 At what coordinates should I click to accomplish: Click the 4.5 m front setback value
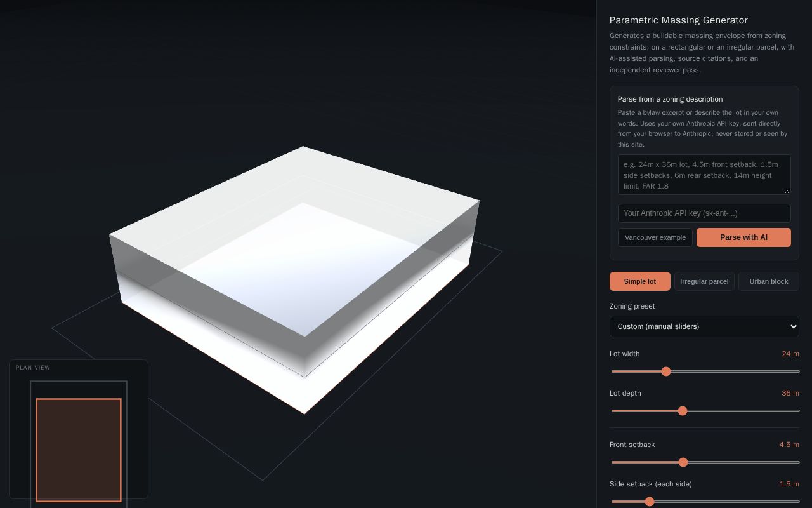coord(789,444)
